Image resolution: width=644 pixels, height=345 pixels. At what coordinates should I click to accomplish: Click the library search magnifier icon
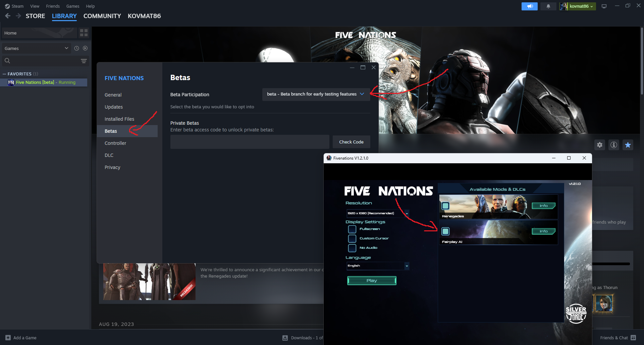pyautogui.click(x=7, y=61)
